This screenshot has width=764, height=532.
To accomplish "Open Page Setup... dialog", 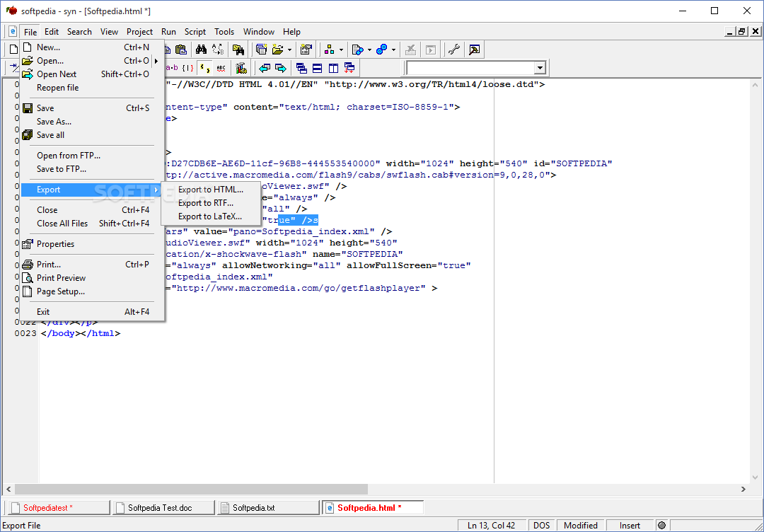I will coord(92,291).
